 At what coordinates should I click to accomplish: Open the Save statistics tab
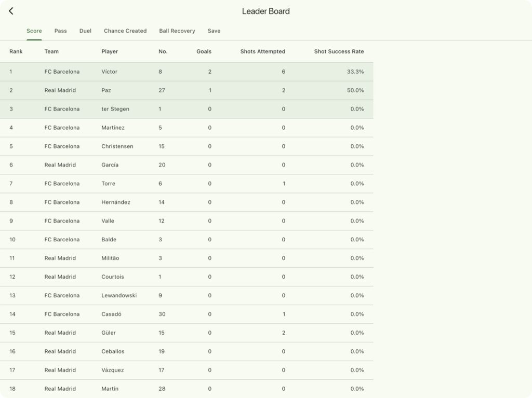214,31
